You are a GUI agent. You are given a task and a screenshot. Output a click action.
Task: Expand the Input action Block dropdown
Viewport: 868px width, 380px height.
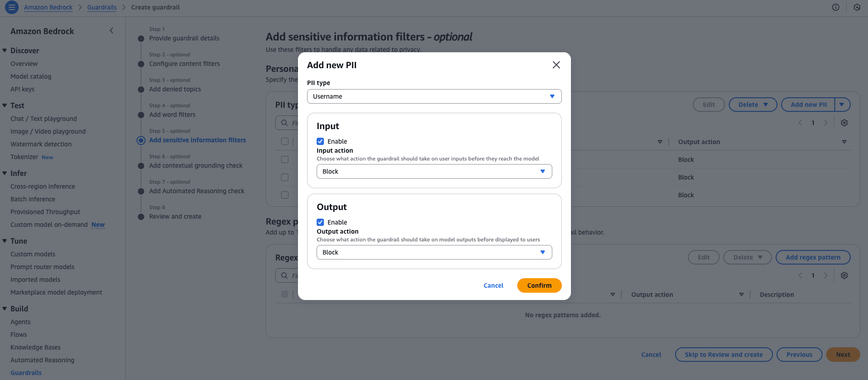pyautogui.click(x=434, y=171)
